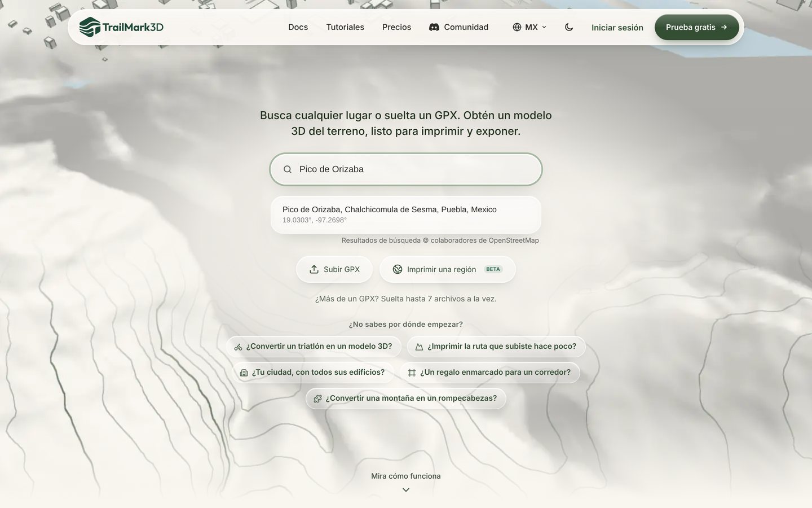Click the TrailMark3D logo

point(121,27)
